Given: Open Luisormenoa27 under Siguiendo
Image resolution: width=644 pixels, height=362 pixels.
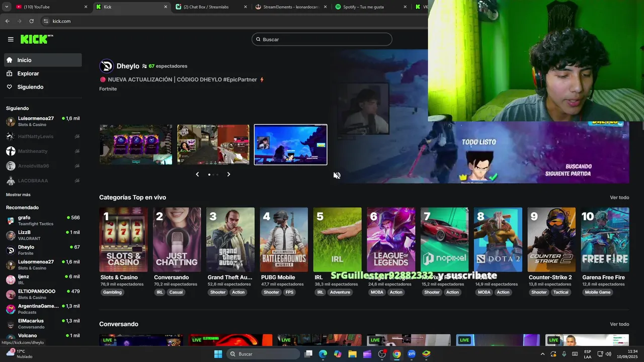Looking at the screenshot, I should tap(43, 121).
